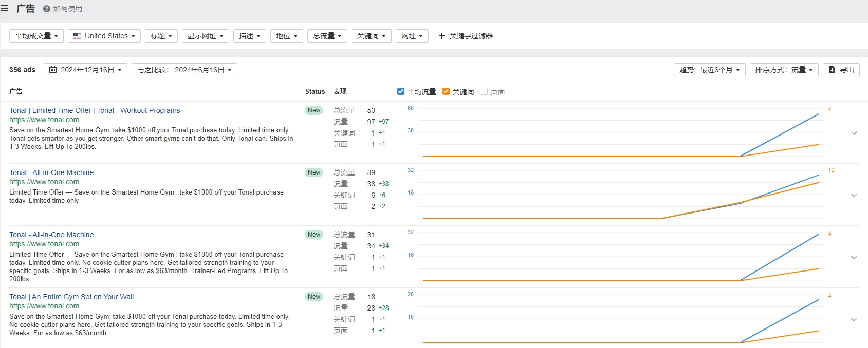Open the 排序方式 流量 sort dropdown
Screen dimensions: 868x348
pyautogui.click(x=784, y=70)
